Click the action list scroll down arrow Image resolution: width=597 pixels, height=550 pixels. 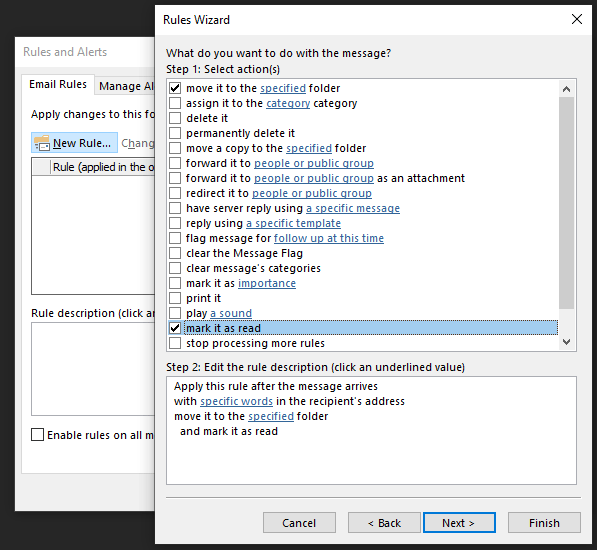click(567, 342)
